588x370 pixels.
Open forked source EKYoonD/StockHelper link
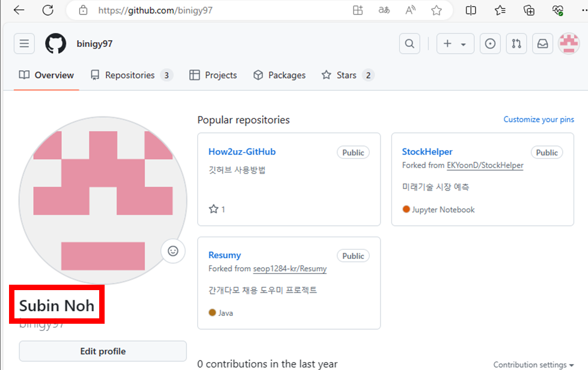pos(485,165)
